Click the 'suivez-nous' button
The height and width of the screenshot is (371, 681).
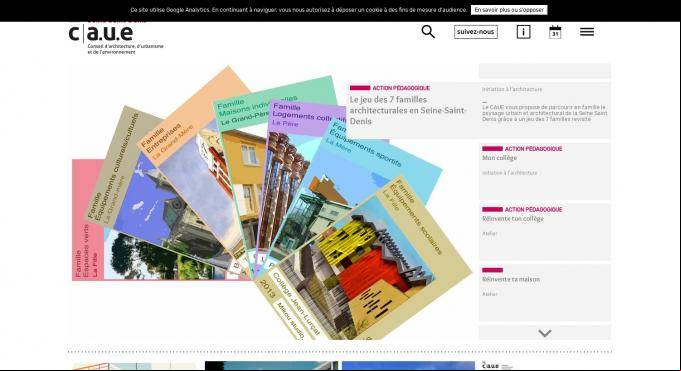tap(476, 32)
